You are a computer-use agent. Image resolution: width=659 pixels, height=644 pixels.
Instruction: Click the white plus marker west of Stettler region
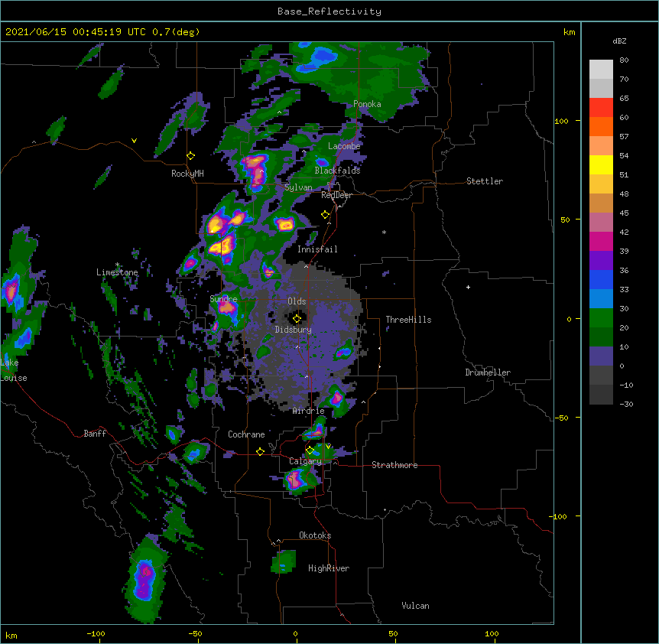coord(468,287)
